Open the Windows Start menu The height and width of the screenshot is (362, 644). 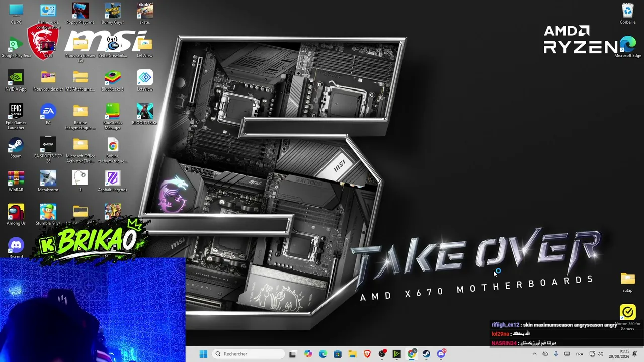click(203, 354)
